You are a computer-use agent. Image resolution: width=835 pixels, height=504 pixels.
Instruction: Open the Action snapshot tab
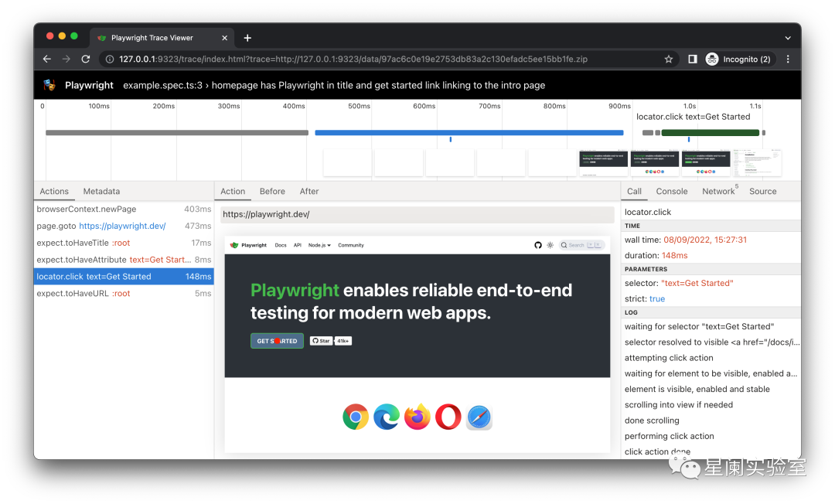[x=233, y=191]
